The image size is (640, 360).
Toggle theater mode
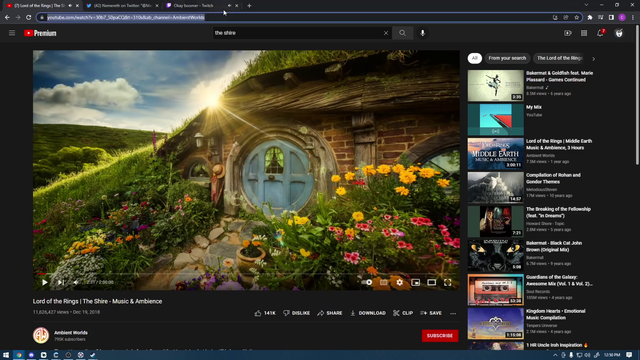tap(431, 282)
